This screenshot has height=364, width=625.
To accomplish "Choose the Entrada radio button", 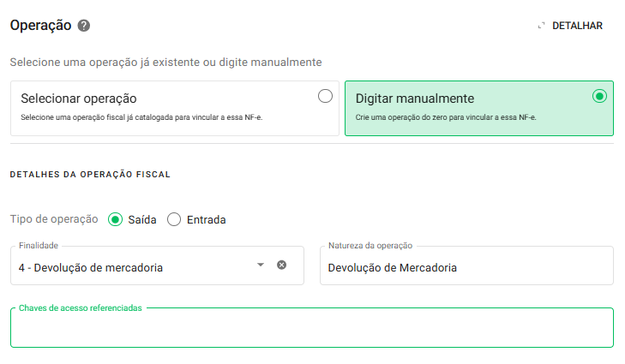I will click(x=174, y=219).
